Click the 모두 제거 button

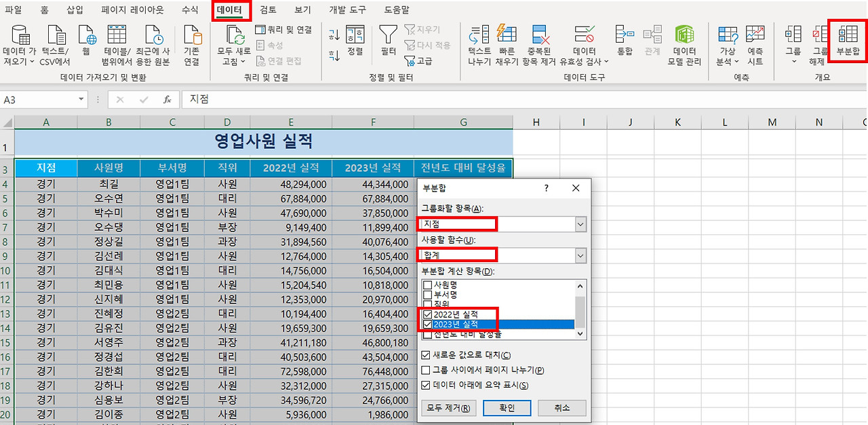(448, 408)
